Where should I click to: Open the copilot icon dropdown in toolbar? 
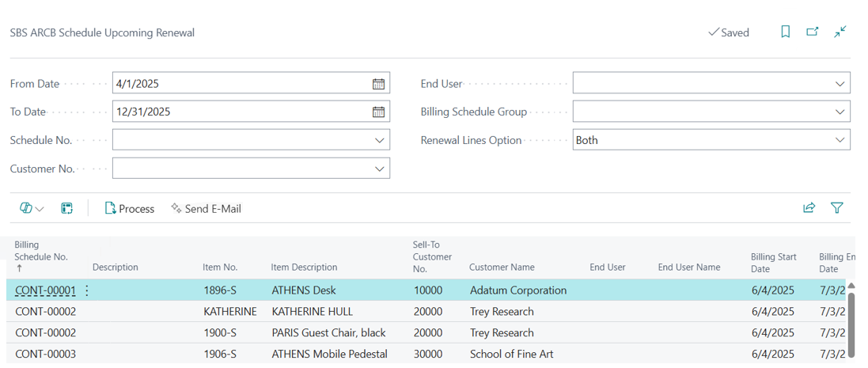[32, 208]
